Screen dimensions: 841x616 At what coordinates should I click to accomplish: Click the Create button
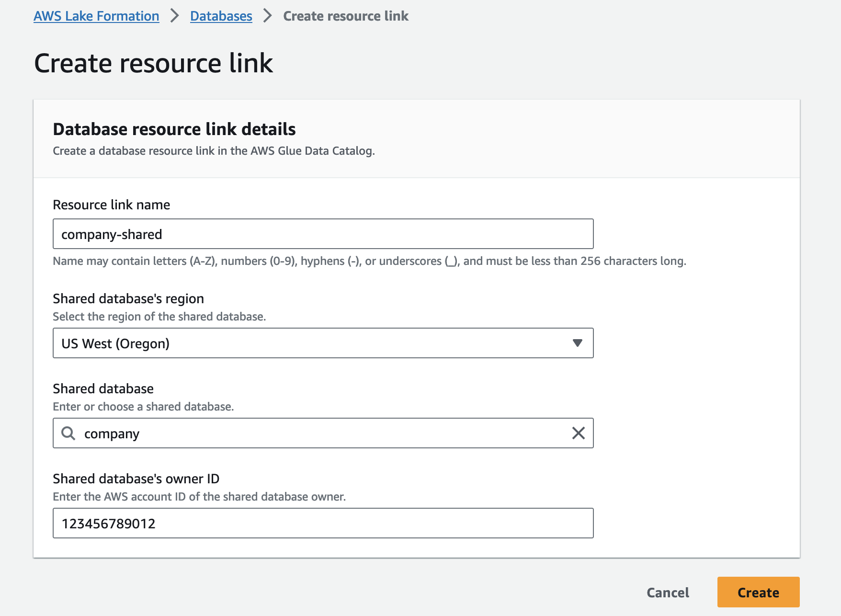[x=758, y=592]
